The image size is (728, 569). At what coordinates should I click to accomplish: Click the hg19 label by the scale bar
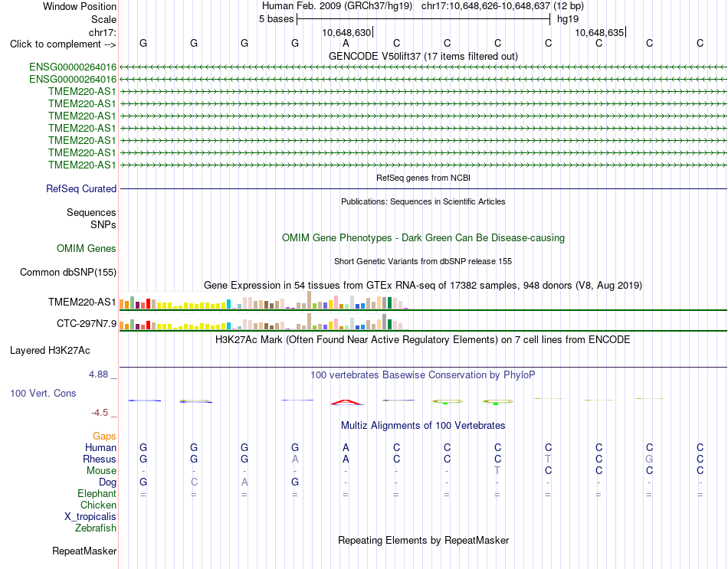[568, 19]
